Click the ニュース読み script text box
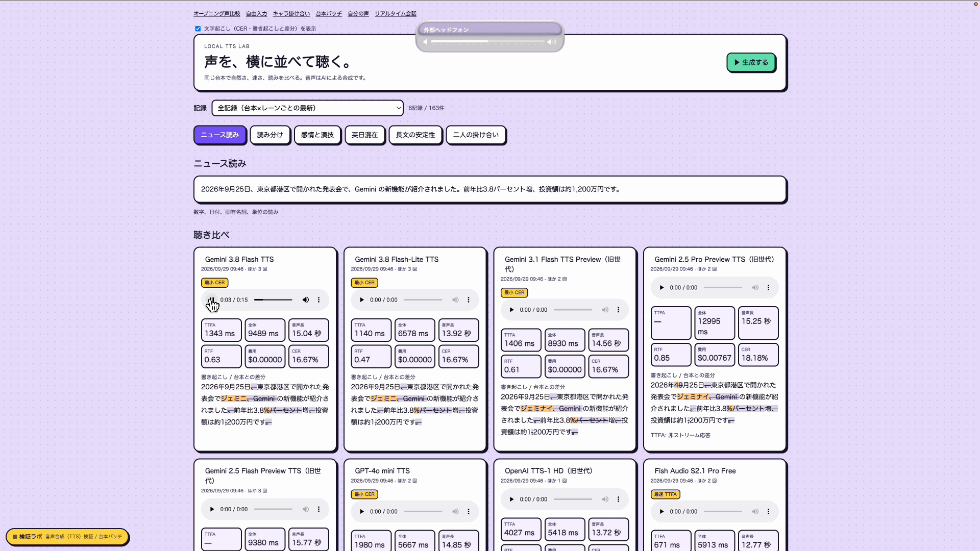 (490, 189)
